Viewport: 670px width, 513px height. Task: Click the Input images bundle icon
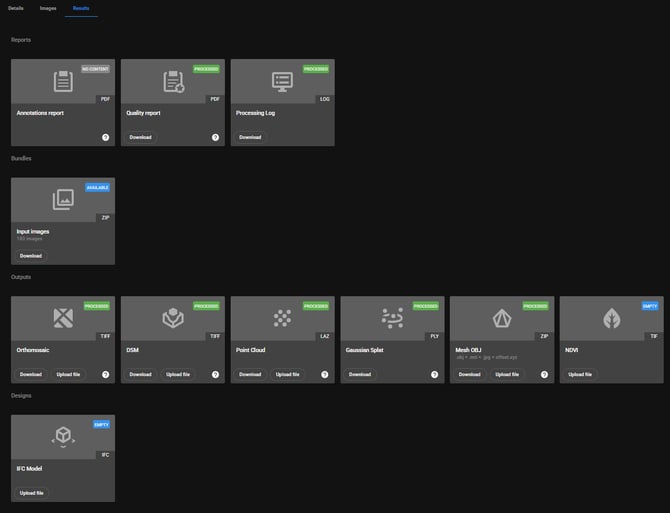coord(63,199)
